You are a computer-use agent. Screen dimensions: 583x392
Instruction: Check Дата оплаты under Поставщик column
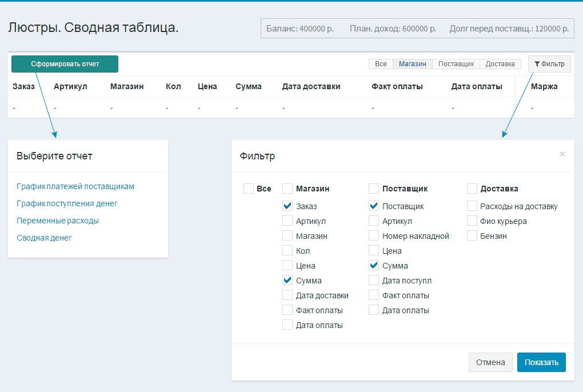374,310
